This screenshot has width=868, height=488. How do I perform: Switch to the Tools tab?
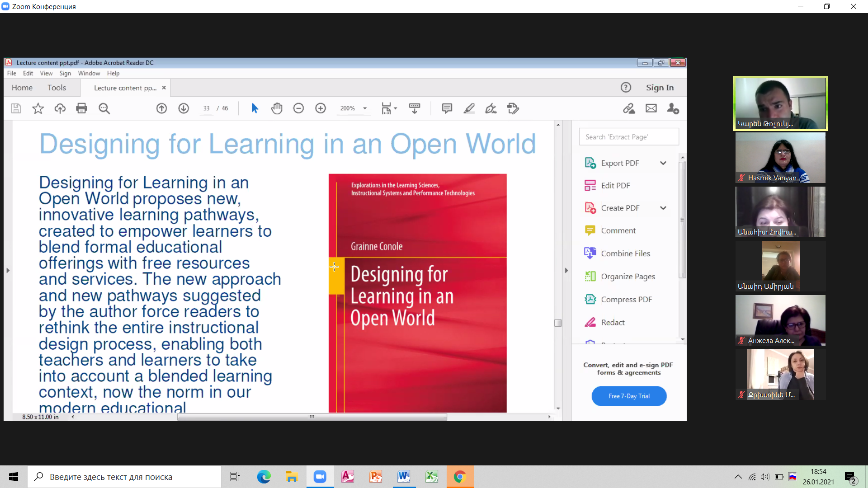(x=57, y=88)
